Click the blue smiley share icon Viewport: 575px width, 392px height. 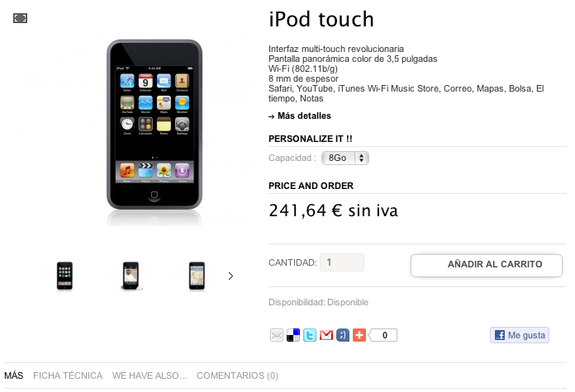(x=343, y=335)
